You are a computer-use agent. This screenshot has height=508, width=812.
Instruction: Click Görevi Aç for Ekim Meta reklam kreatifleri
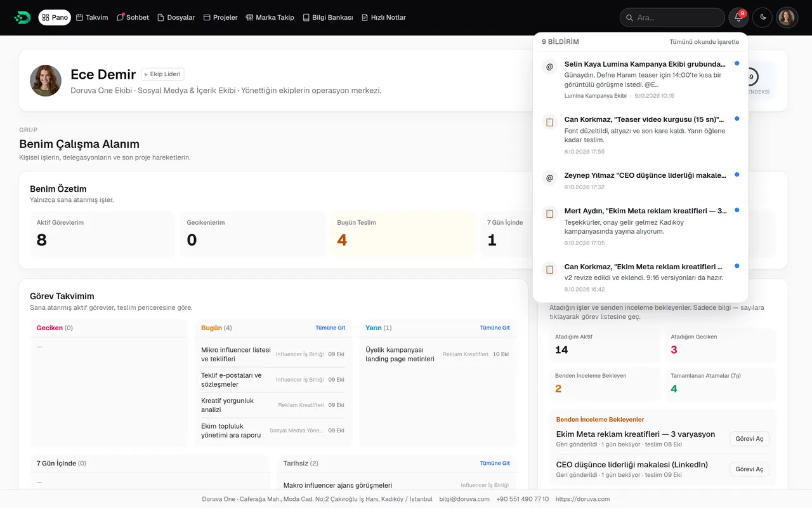(x=749, y=439)
